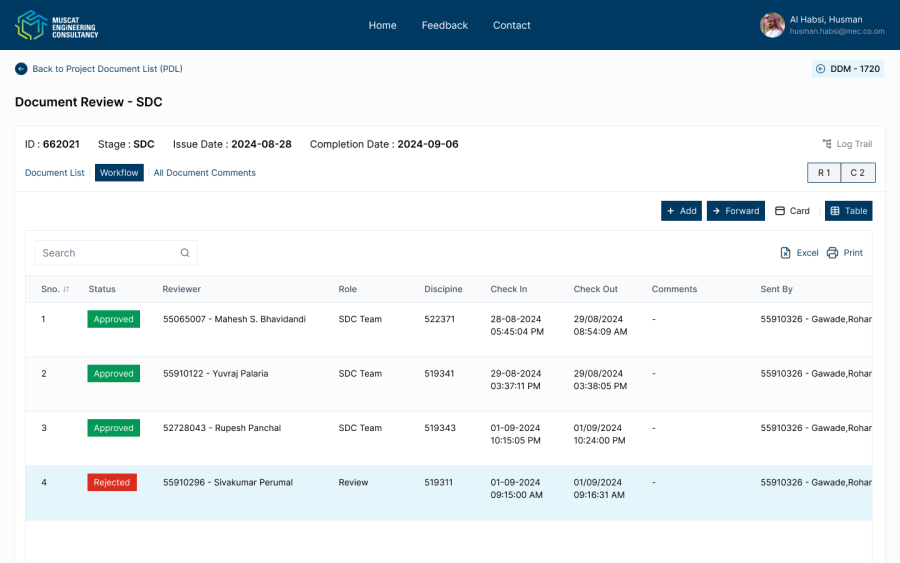Select the R 1 revision toggle
Image resolution: width=900 pixels, height=563 pixels.
(x=824, y=173)
